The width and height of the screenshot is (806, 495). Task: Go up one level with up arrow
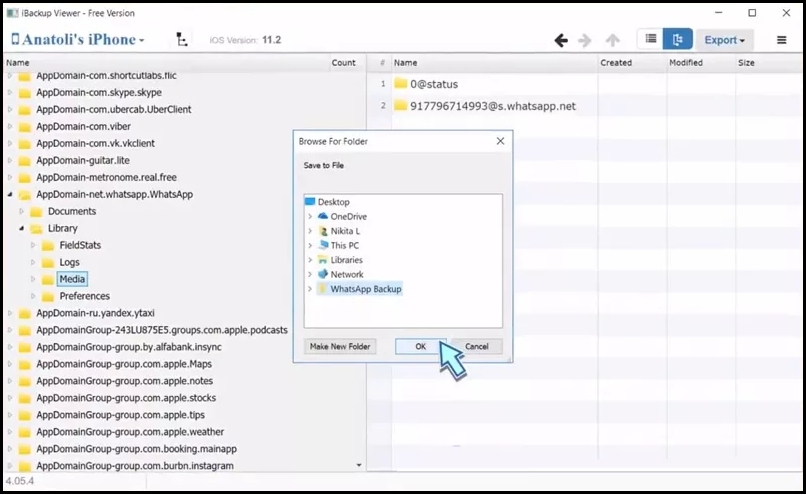coord(612,40)
